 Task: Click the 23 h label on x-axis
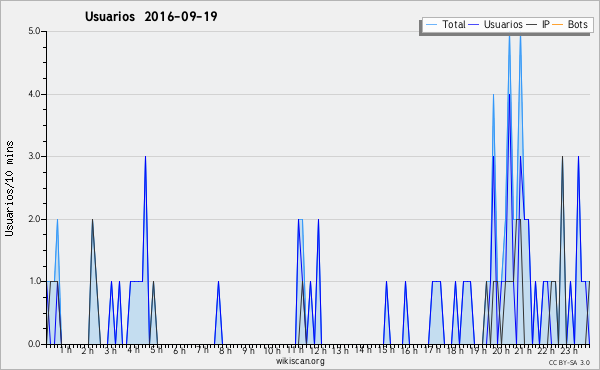[569, 350]
